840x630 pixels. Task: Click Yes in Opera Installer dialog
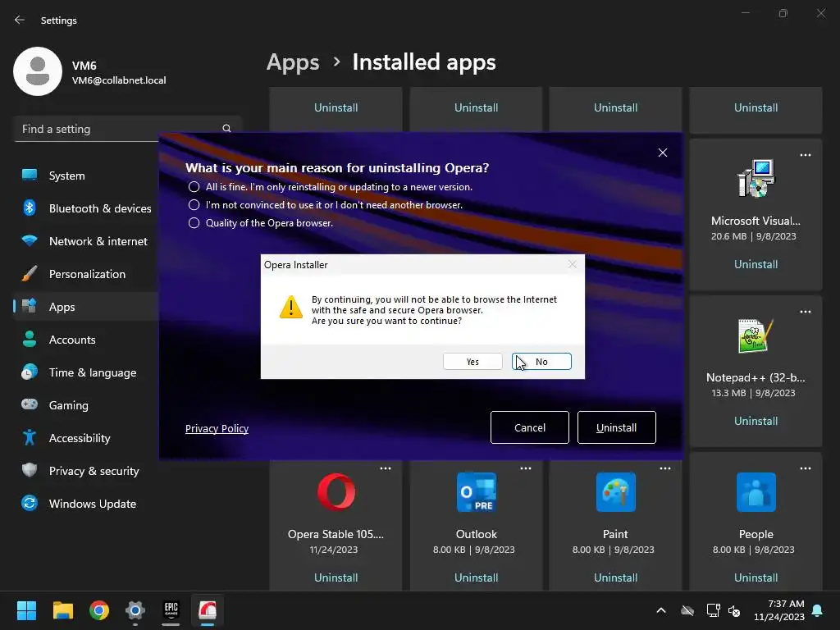click(472, 362)
